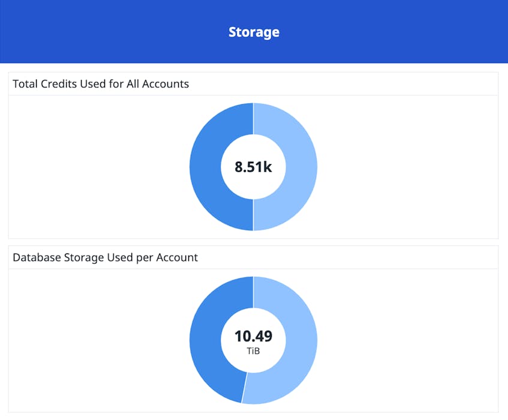Click the 10.49 storage value
508x420 pixels.
click(x=253, y=336)
